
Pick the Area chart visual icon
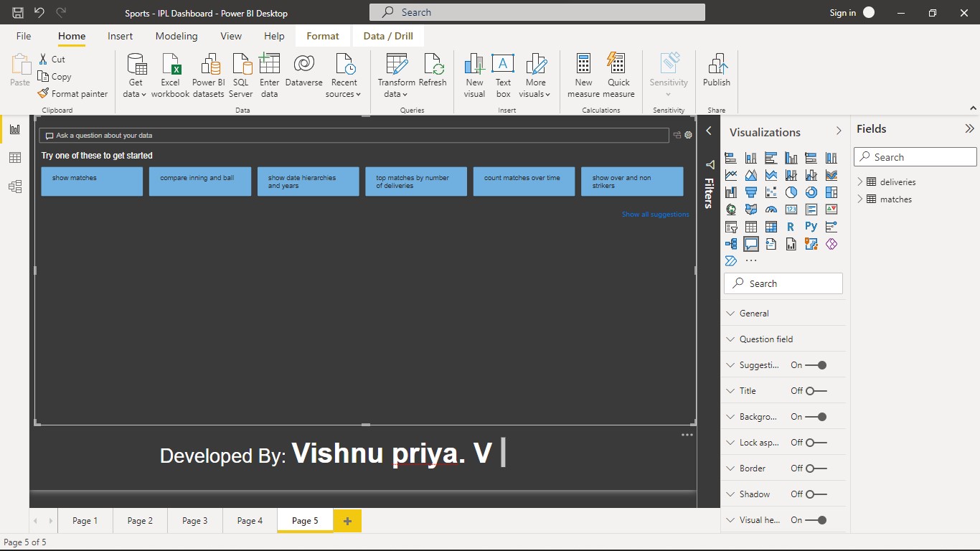(x=751, y=175)
